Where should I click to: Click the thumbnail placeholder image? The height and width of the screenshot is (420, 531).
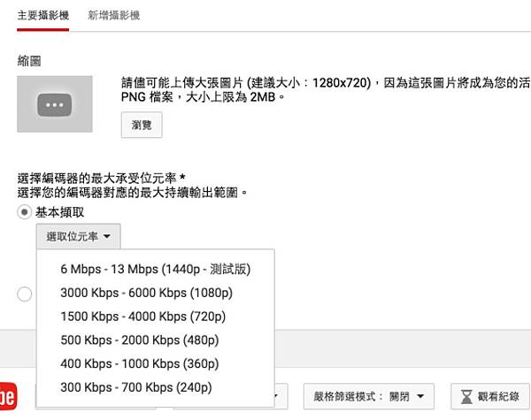click(x=55, y=104)
